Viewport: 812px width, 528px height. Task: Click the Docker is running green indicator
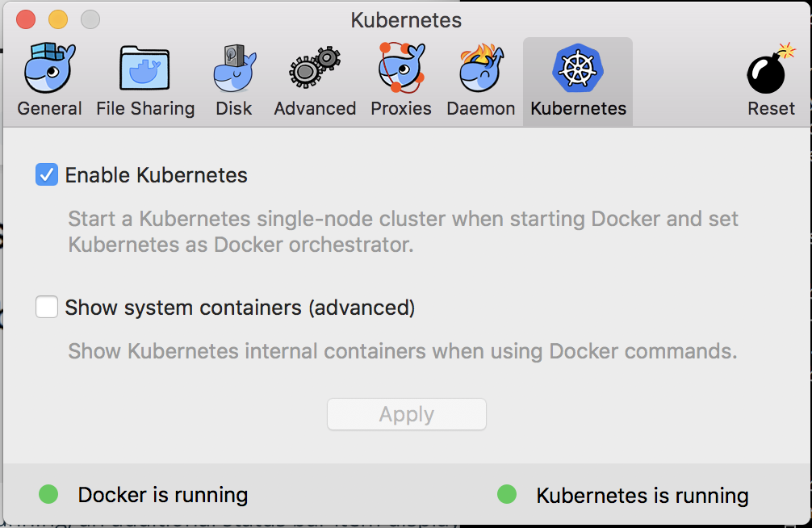(x=48, y=494)
